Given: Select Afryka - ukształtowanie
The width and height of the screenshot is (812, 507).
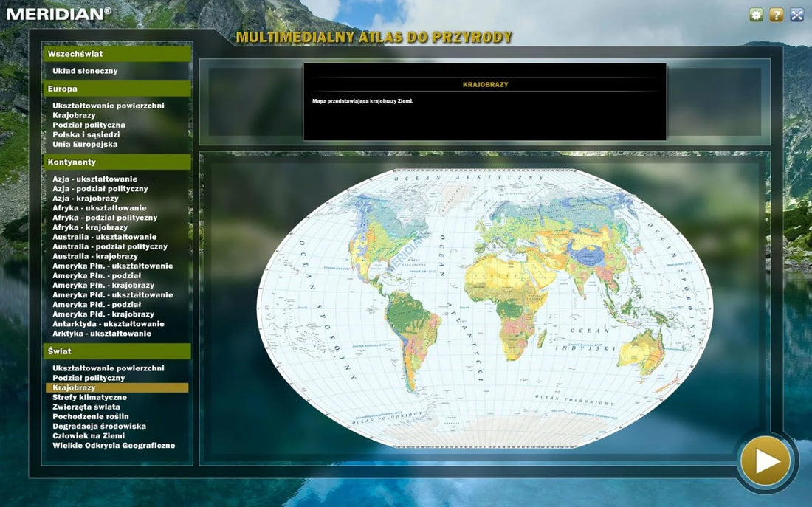Looking at the screenshot, I should (x=100, y=208).
